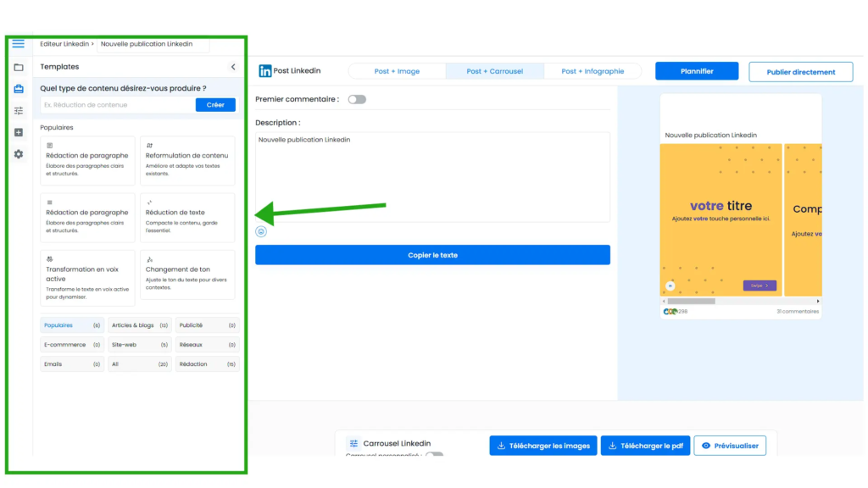Screen dimensions: 868x488
Task: Click the preview caption 'Nouvelle publication Linkedin'
Action: pos(711,135)
